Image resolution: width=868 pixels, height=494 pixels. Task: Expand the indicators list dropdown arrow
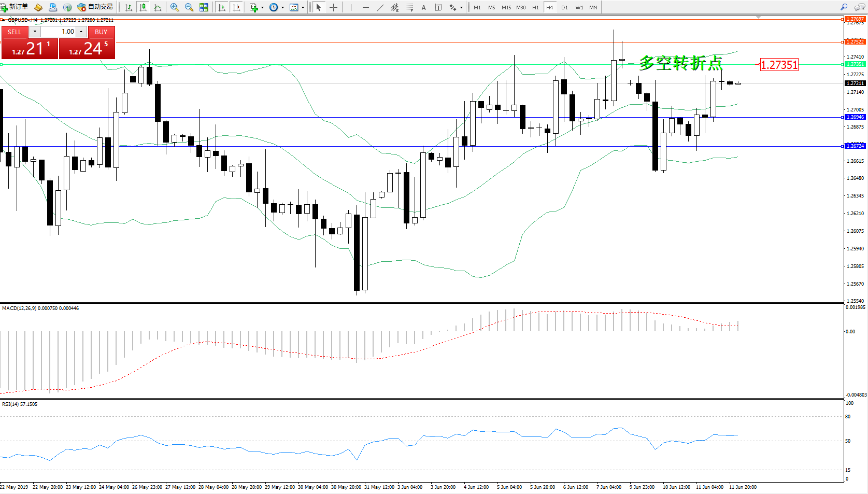(262, 7)
